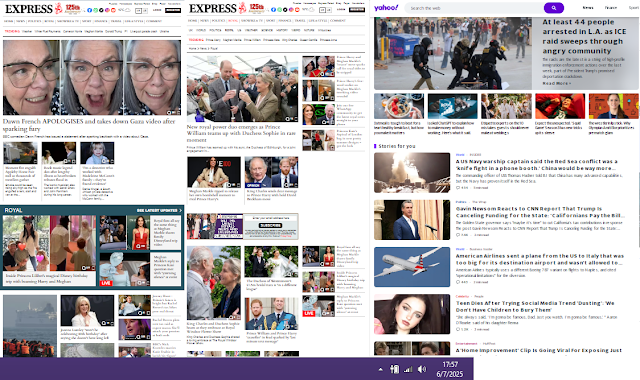
Task: Open Facebook icon in left Express window header
Action: coord(89,10)
